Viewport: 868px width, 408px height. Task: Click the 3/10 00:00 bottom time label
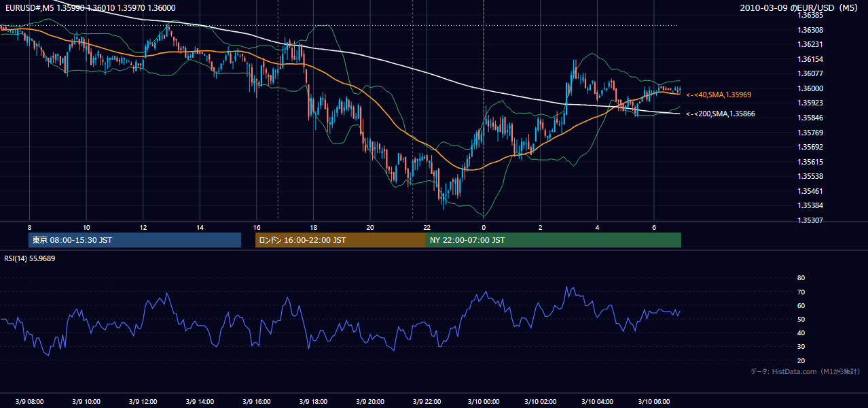point(484,401)
